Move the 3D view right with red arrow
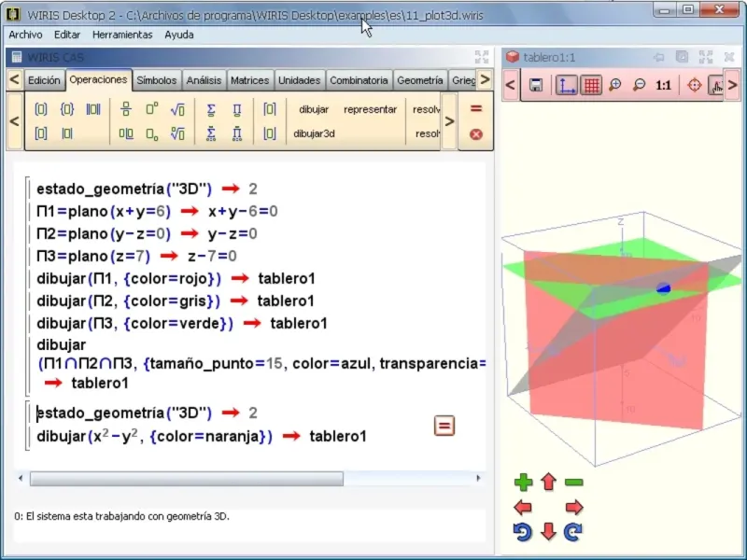The height and width of the screenshot is (560, 747). point(574,507)
